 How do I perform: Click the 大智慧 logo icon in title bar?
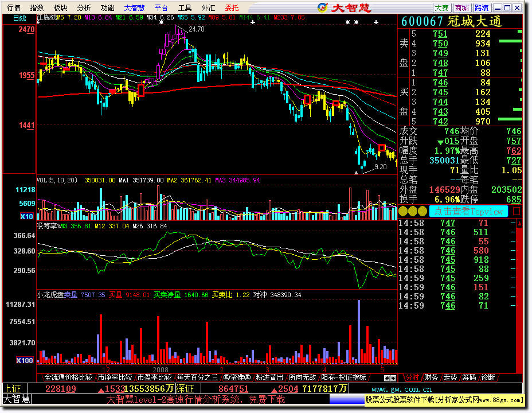[322, 7]
